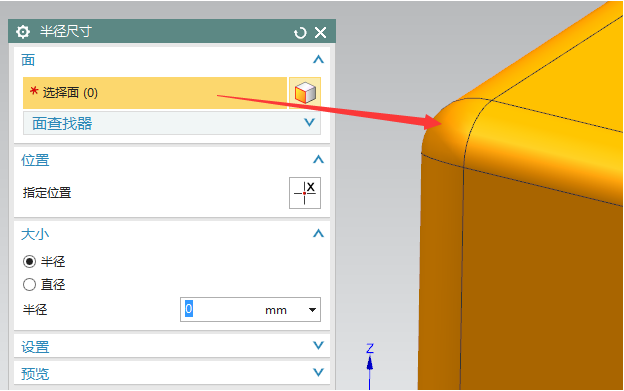Collapse the 大小 section

point(318,233)
